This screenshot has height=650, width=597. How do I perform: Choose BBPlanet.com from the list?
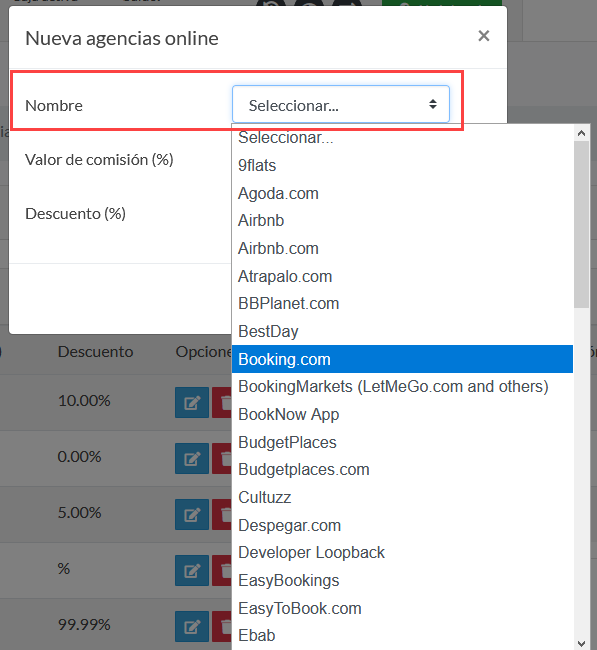[402, 303]
